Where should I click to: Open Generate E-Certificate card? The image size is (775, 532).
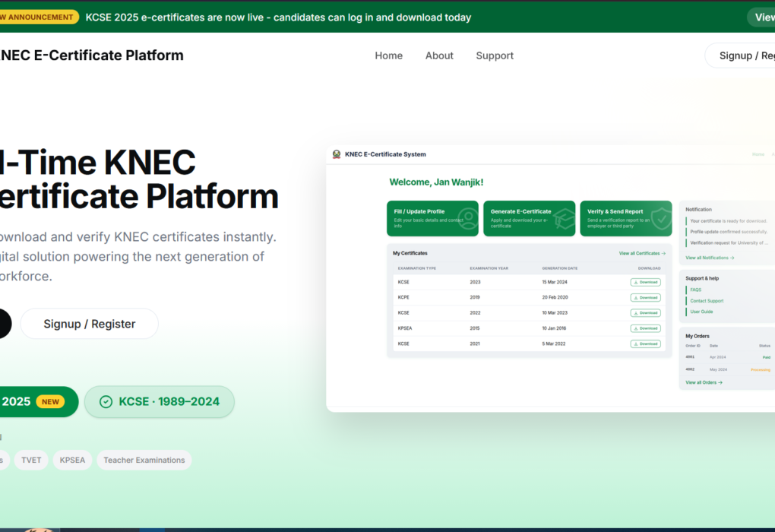pos(530,218)
